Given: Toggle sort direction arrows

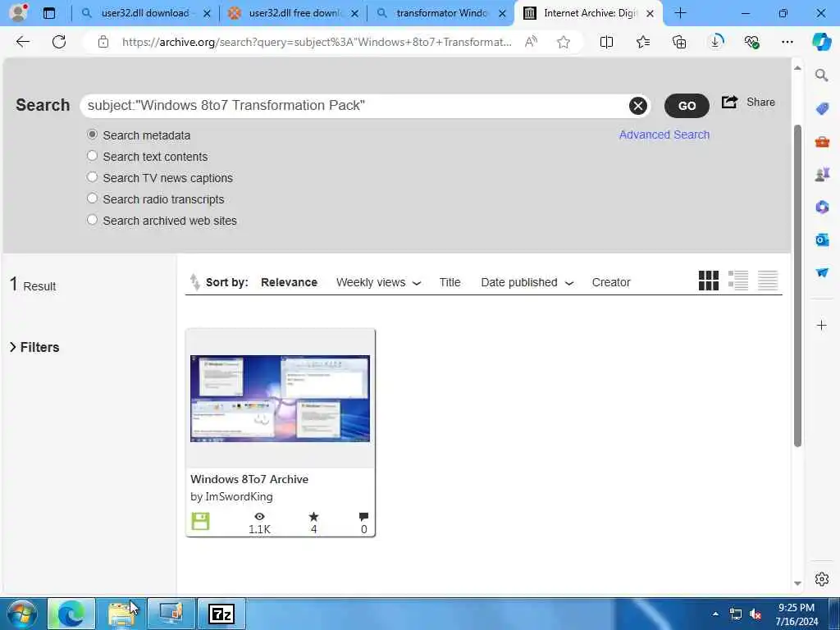Looking at the screenshot, I should coord(194,282).
